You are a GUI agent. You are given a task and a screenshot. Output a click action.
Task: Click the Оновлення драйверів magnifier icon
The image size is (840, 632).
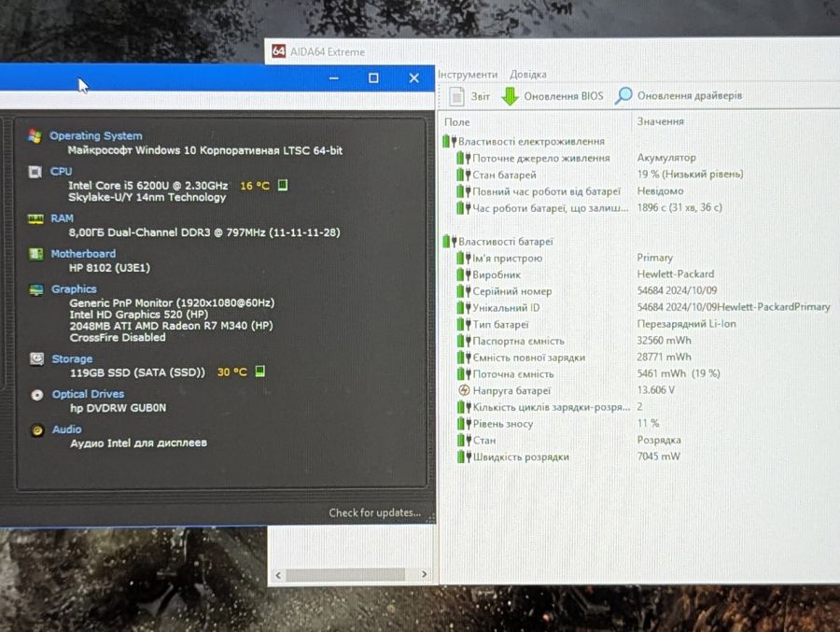point(623,96)
